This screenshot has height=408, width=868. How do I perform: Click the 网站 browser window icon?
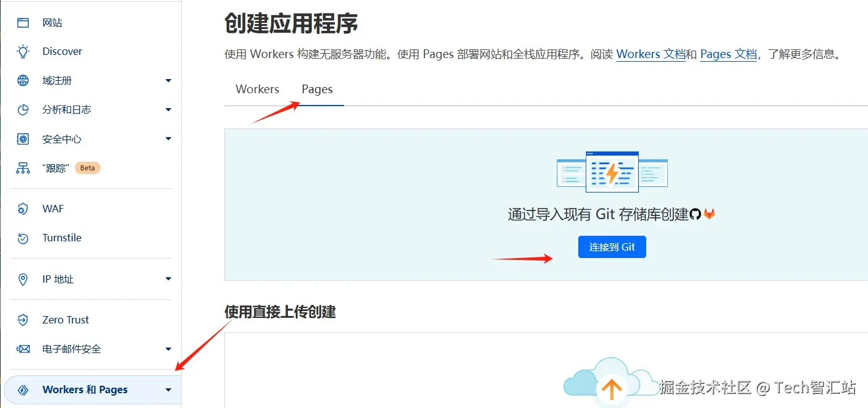click(23, 23)
